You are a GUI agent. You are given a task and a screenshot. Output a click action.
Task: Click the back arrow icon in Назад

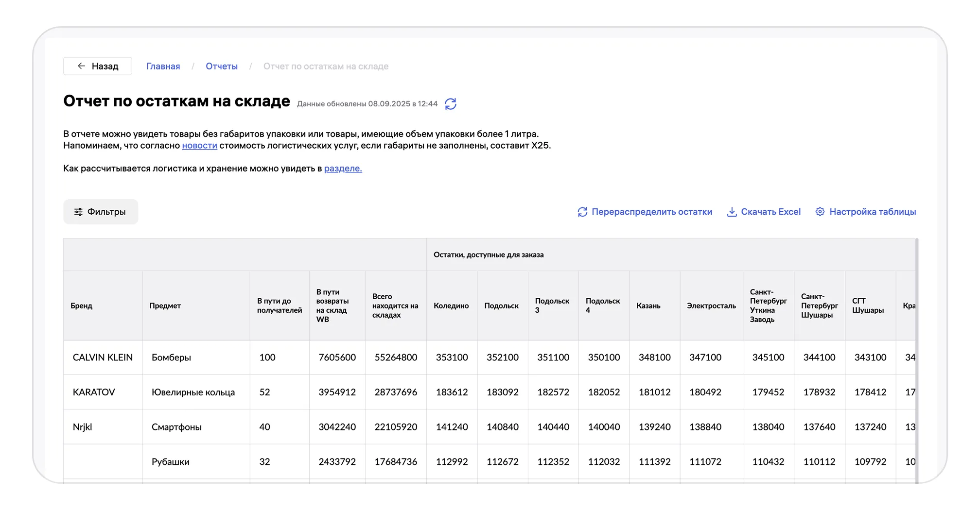[x=81, y=66]
